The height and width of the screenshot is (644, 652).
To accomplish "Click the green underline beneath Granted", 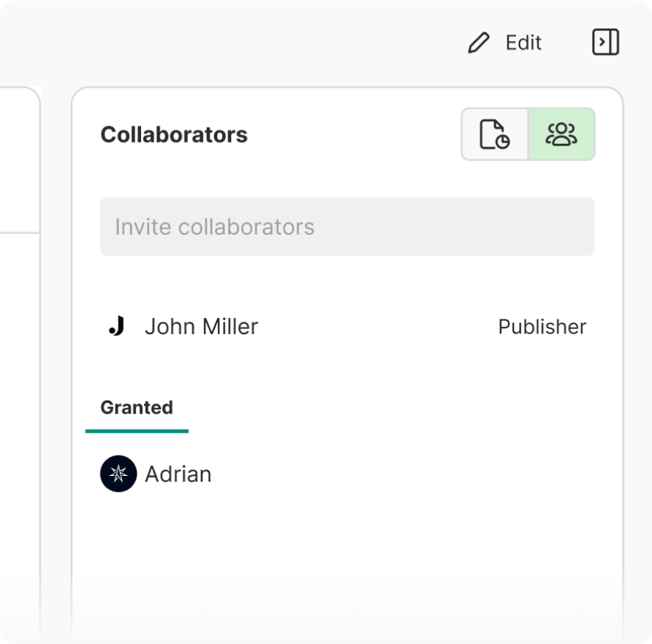I will click(x=137, y=431).
